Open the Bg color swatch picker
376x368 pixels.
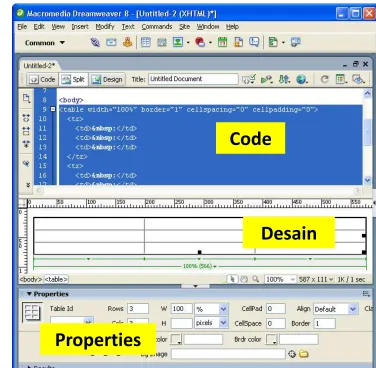(x=176, y=339)
